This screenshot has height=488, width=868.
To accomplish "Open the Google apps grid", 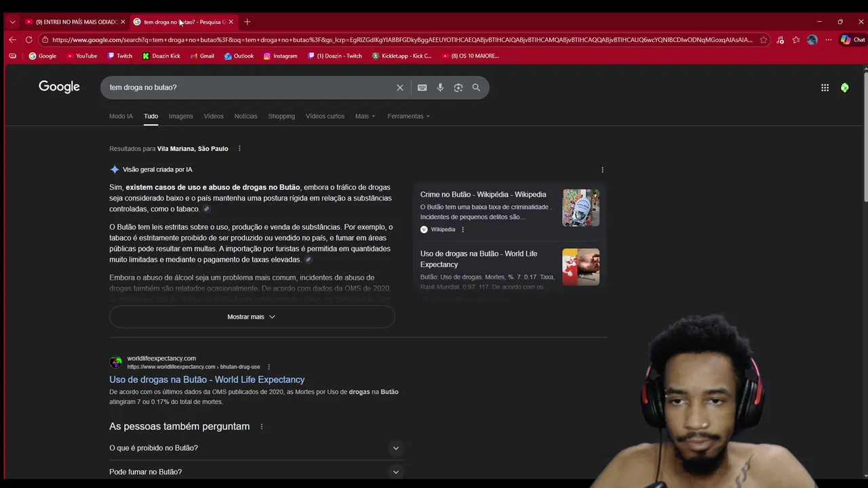I will click(x=825, y=87).
